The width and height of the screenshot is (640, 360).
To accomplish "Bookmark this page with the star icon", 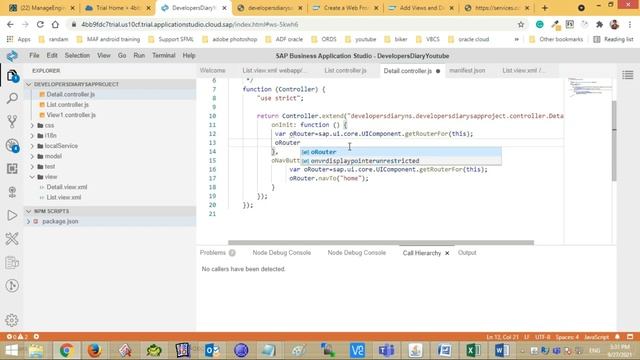I will 521,24.
